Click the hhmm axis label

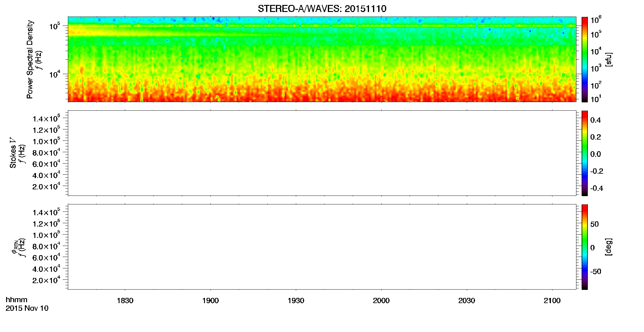[17, 300]
